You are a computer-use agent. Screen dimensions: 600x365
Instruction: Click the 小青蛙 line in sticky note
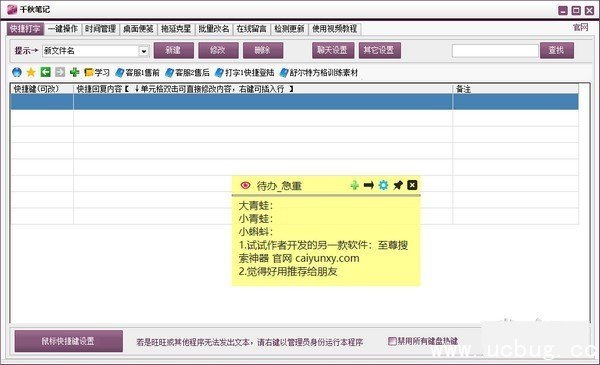click(256, 219)
